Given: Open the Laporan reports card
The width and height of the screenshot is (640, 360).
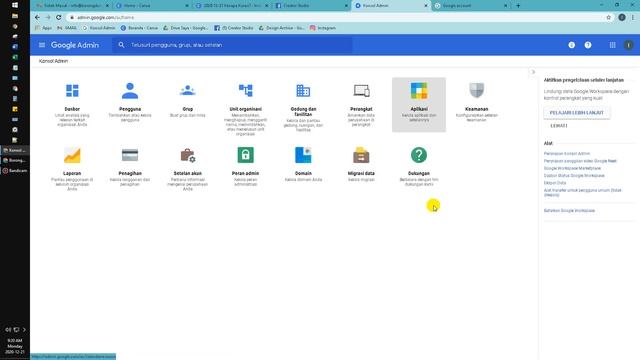Looking at the screenshot, I should click(72, 168).
